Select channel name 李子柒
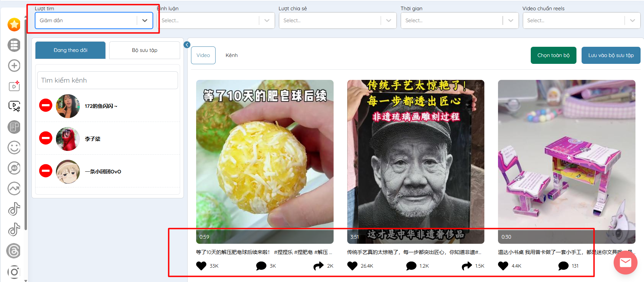 [92, 139]
